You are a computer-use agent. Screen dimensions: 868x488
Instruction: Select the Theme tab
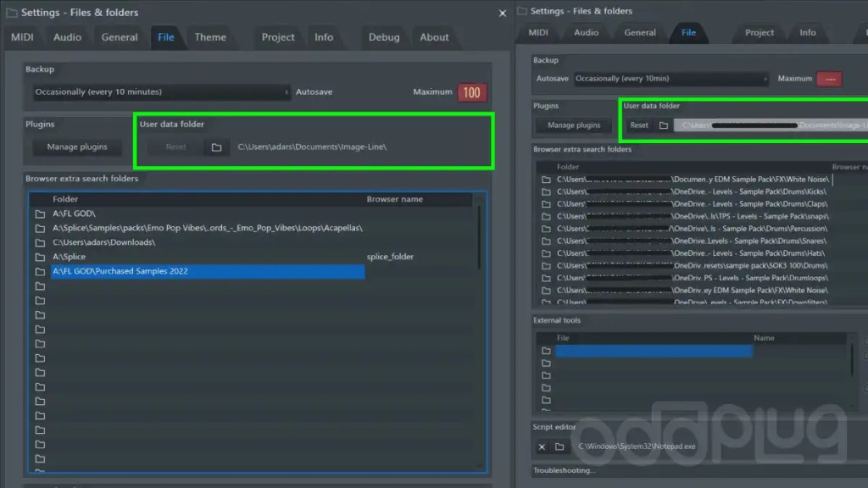210,37
